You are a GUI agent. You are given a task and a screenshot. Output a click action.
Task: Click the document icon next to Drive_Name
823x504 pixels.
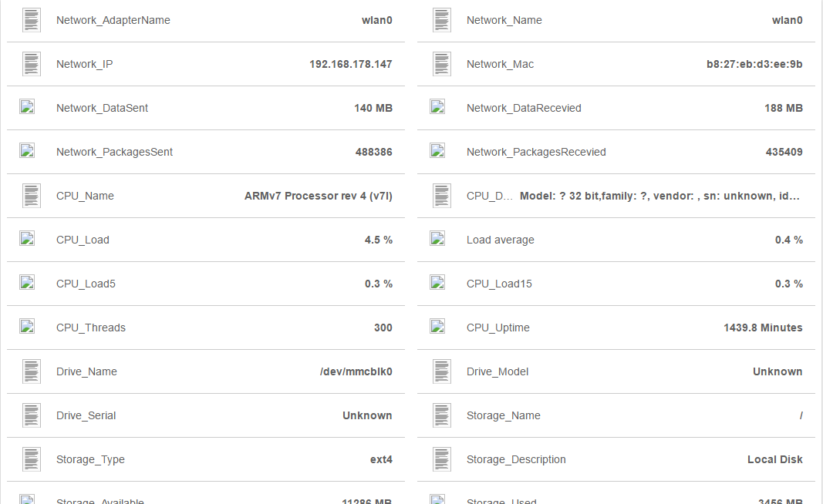[31, 370]
